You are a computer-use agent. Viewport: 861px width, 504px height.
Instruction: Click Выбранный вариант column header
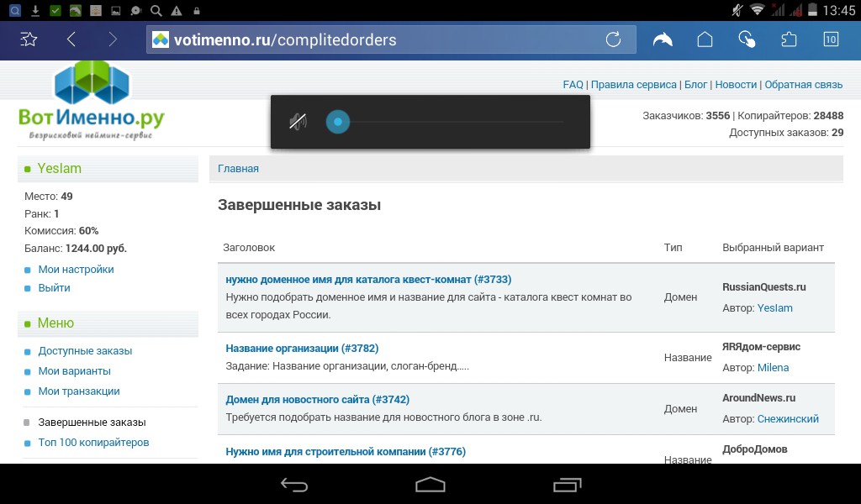(774, 247)
